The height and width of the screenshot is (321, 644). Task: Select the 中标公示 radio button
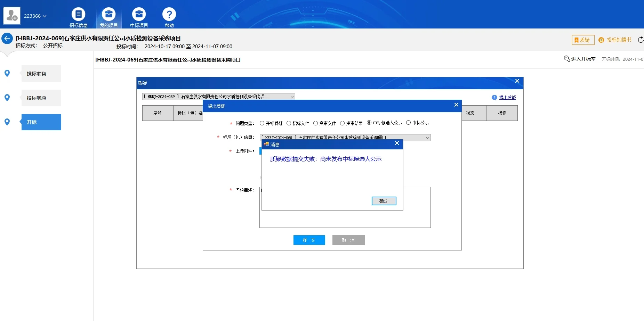(x=409, y=123)
